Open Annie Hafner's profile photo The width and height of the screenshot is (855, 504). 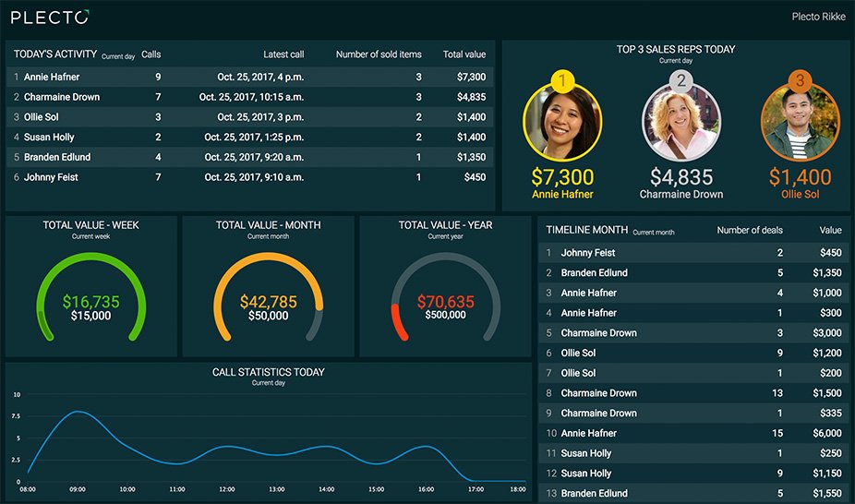[562, 122]
